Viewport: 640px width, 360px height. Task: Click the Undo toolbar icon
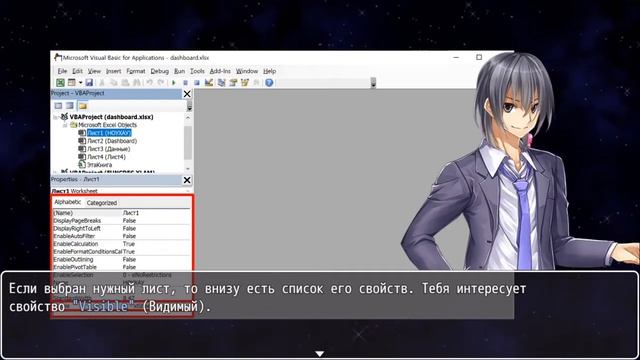(x=149, y=83)
